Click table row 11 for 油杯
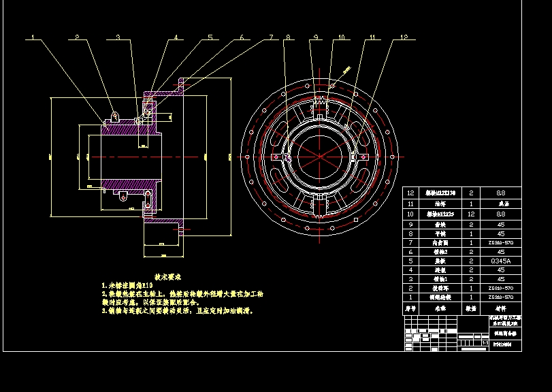Image resolution: width=552 pixels, height=392 pixels. point(440,203)
